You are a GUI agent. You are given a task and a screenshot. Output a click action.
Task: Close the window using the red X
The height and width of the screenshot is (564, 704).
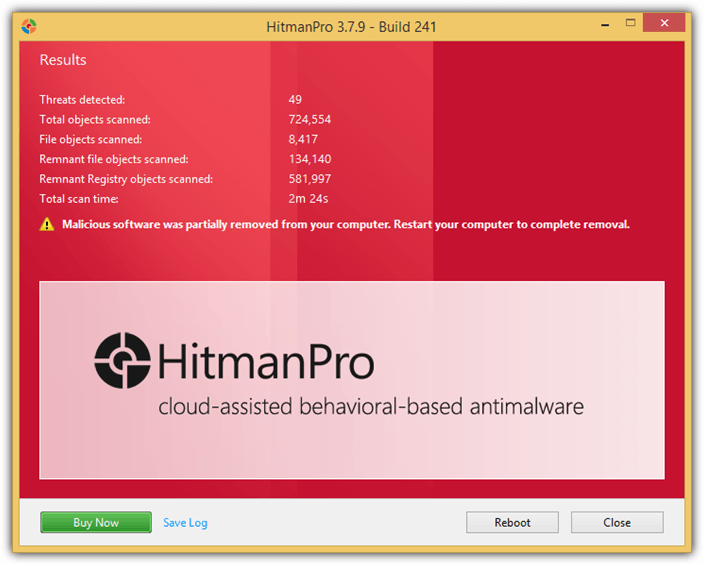tap(663, 23)
